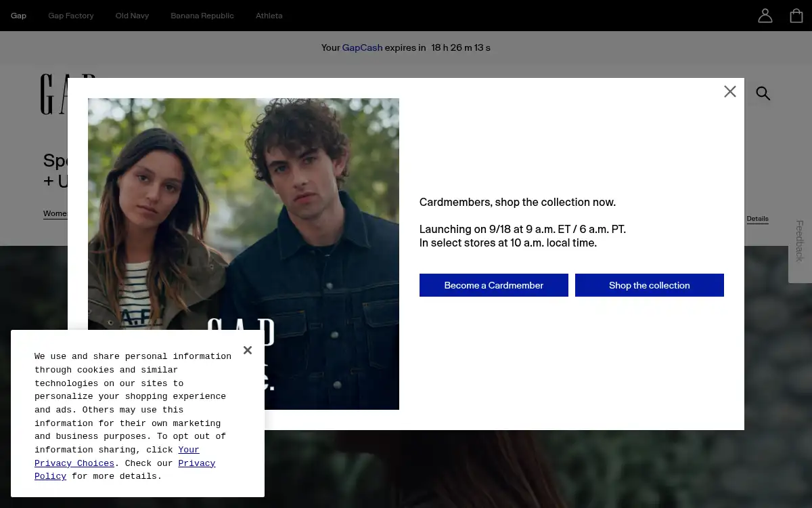
Task: Click the modal campaign photo
Action: click(244, 254)
